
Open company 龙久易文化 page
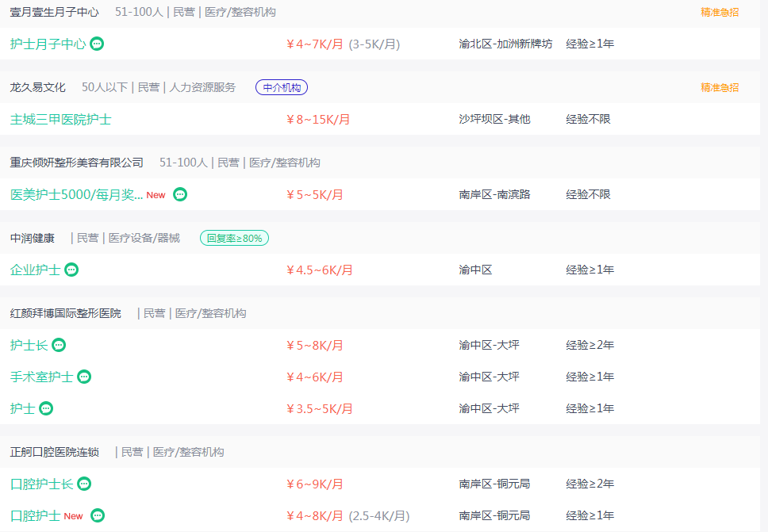coord(38,87)
